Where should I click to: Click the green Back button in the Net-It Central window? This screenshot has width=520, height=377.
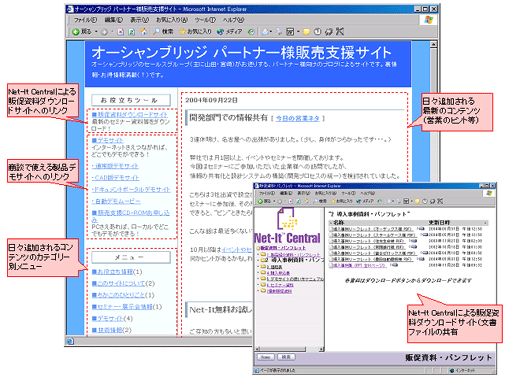click(265, 201)
